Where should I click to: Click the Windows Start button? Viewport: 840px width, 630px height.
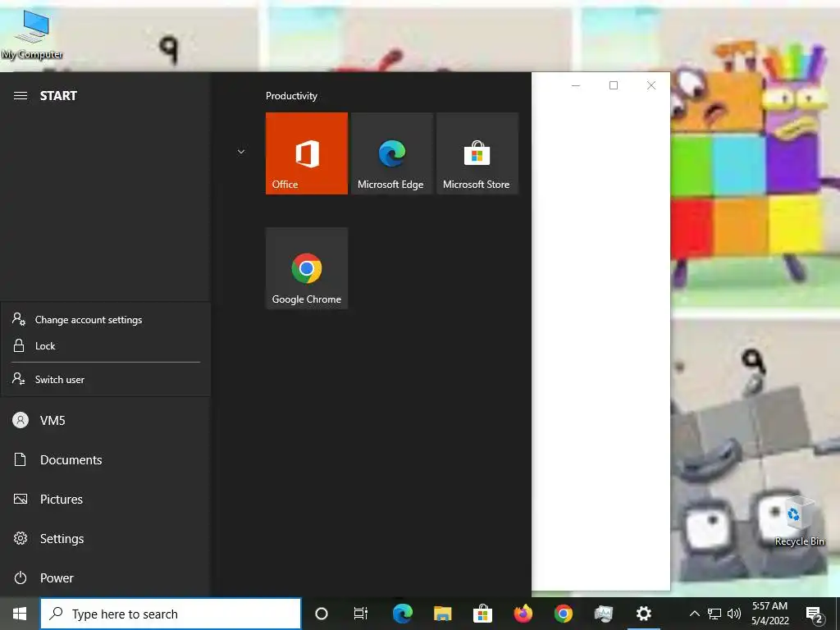[20, 614]
